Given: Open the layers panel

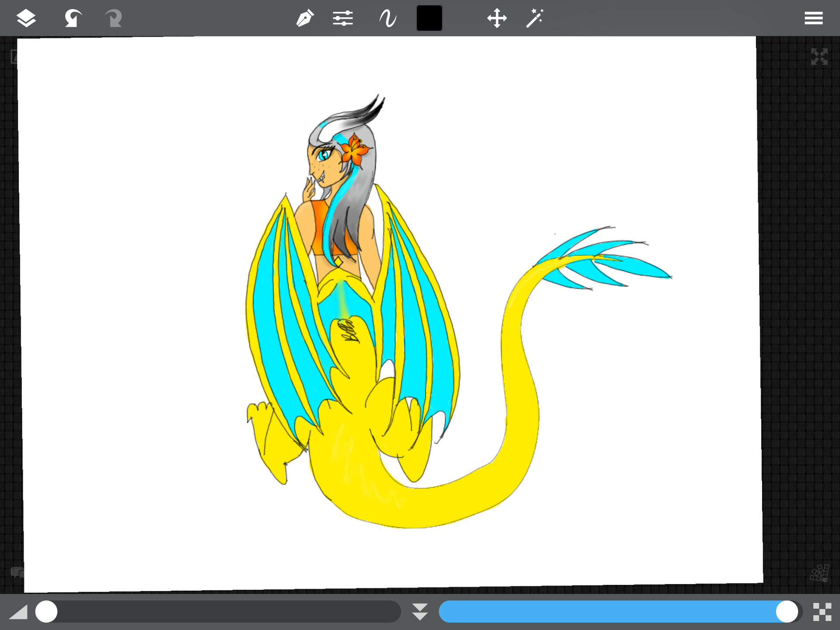Looking at the screenshot, I should click(26, 18).
